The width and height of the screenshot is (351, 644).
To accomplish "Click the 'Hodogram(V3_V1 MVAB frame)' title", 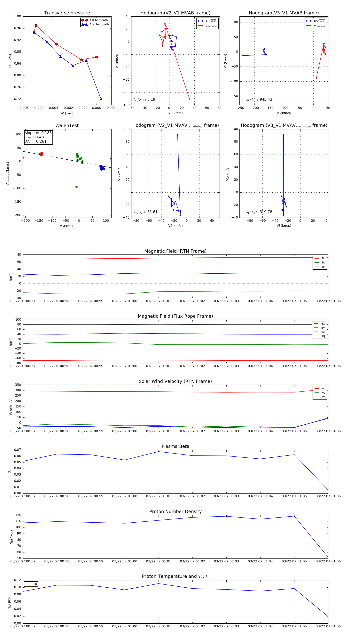I will pyautogui.click(x=284, y=13).
